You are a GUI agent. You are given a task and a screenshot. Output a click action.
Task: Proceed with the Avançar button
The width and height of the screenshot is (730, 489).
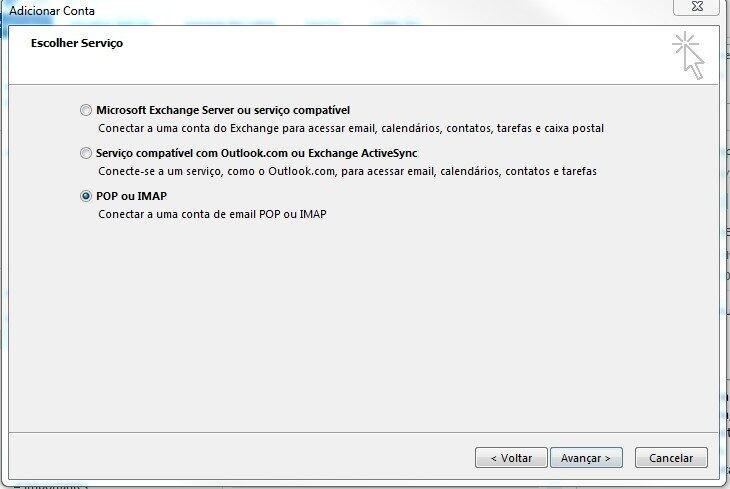[x=586, y=458]
